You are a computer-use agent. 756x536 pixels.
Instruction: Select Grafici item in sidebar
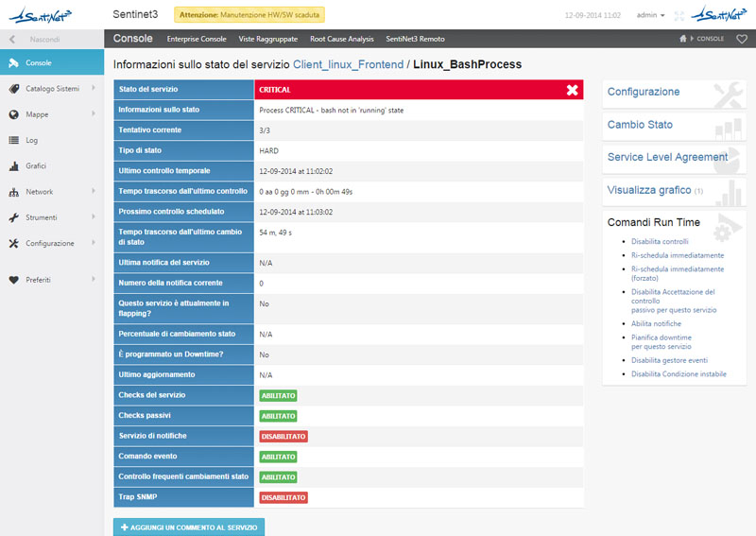tap(52, 166)
